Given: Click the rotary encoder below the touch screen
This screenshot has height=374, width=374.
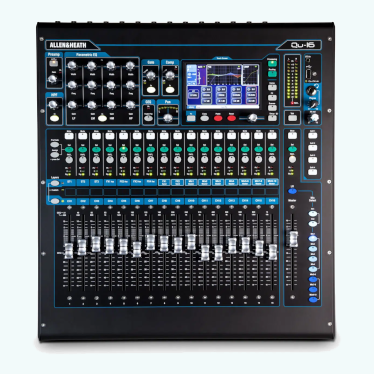Looking at the screenshot, I should pyautogui.click(x=253, y=117).
